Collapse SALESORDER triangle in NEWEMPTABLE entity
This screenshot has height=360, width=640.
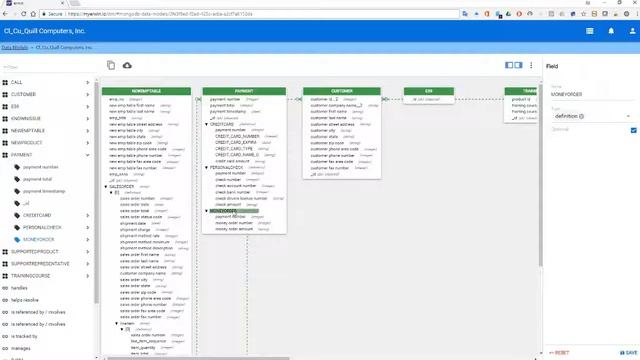coord(106,187)
